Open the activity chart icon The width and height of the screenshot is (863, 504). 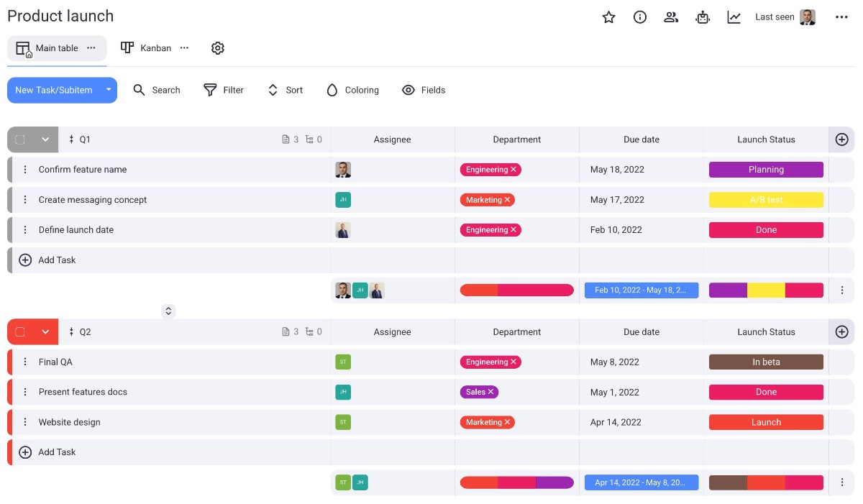pyautogui.click(x=734, y=17)
